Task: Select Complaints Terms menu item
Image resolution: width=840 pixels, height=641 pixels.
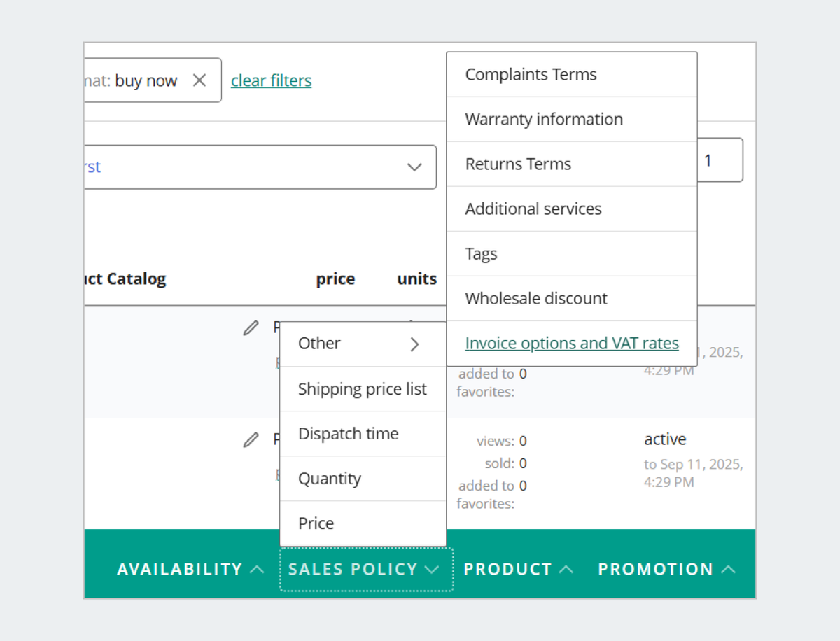Action: coord(531,75)
